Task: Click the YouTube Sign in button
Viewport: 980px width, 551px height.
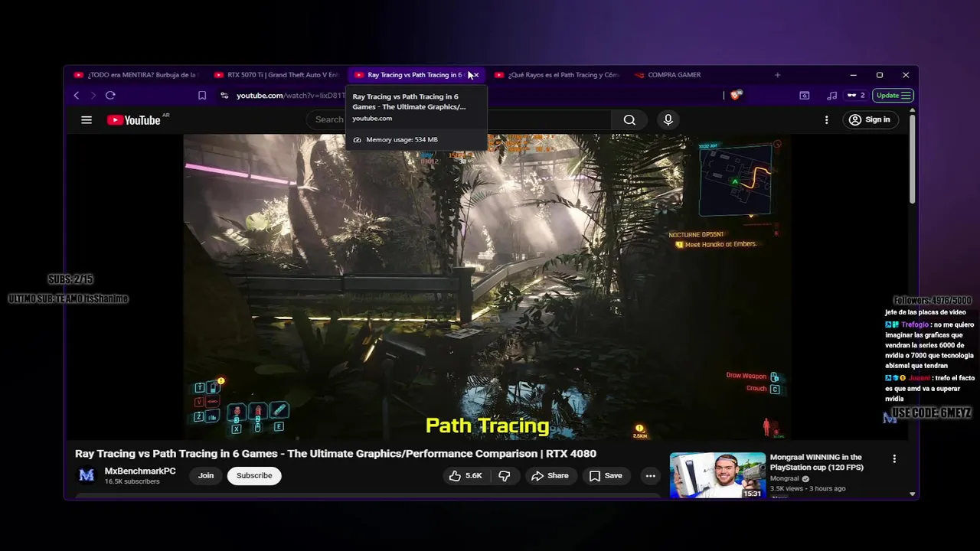Action: (870, 119)
